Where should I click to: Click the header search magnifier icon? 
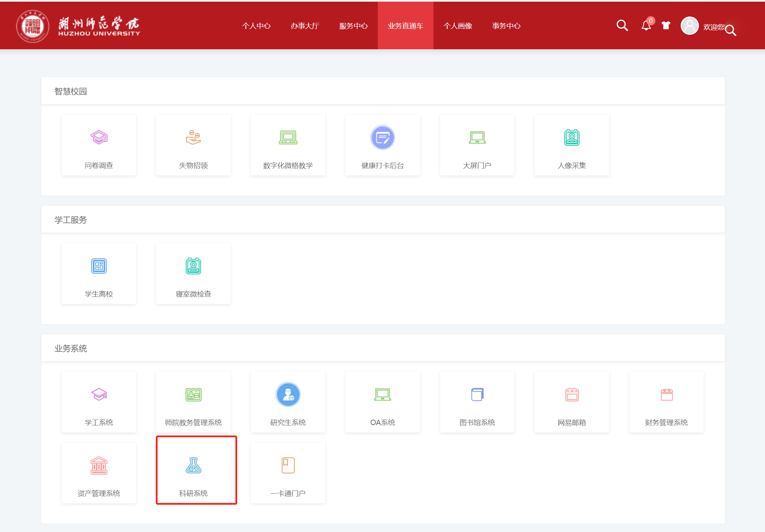coord(622,26)
